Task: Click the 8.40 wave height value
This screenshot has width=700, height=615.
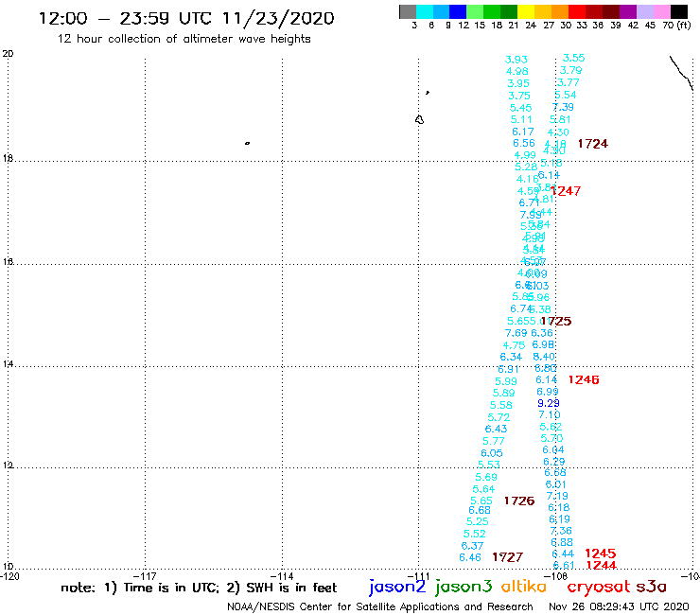Action: 544,357
